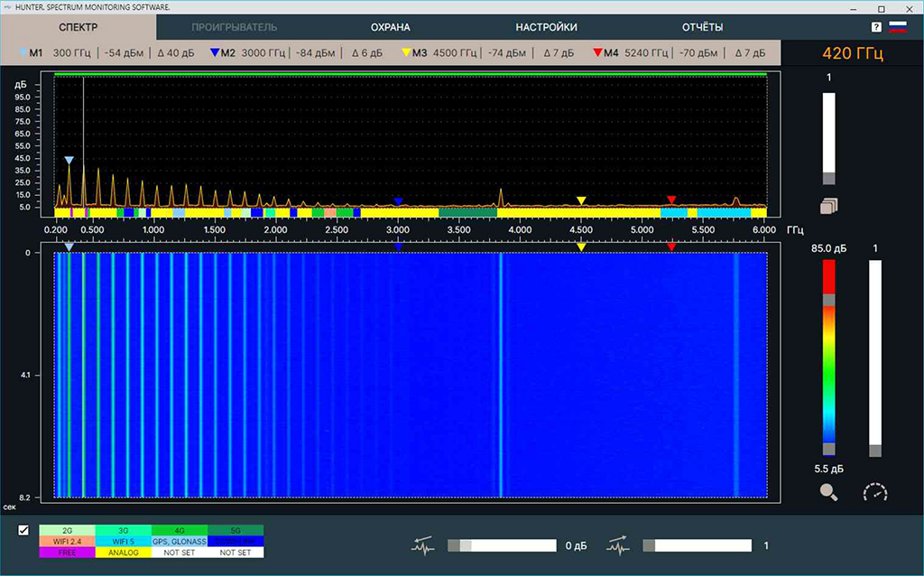Click the 3.000 frequency axis label
Viewport: 924px width, 576px height.
[398, 229]
